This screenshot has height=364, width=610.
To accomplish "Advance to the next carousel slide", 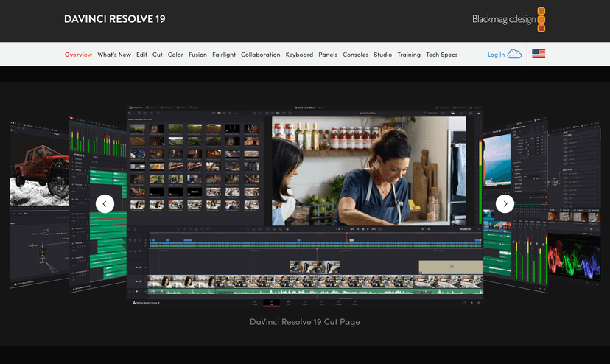I will pos(505,203).
